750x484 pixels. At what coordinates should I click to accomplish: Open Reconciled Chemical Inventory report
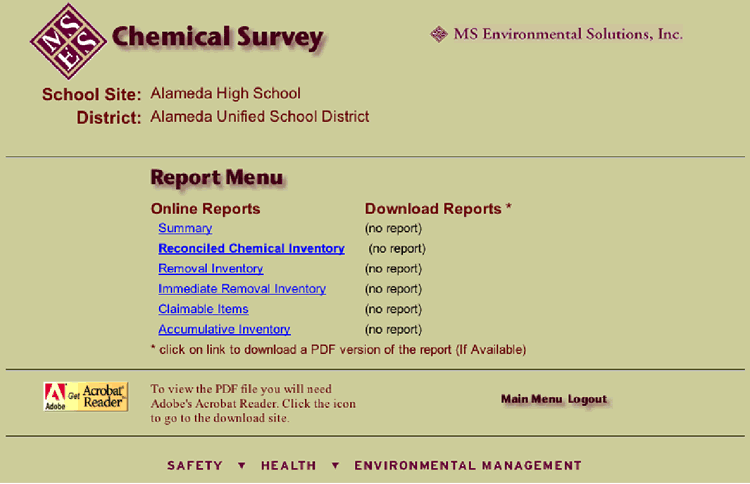click(252, 248)
